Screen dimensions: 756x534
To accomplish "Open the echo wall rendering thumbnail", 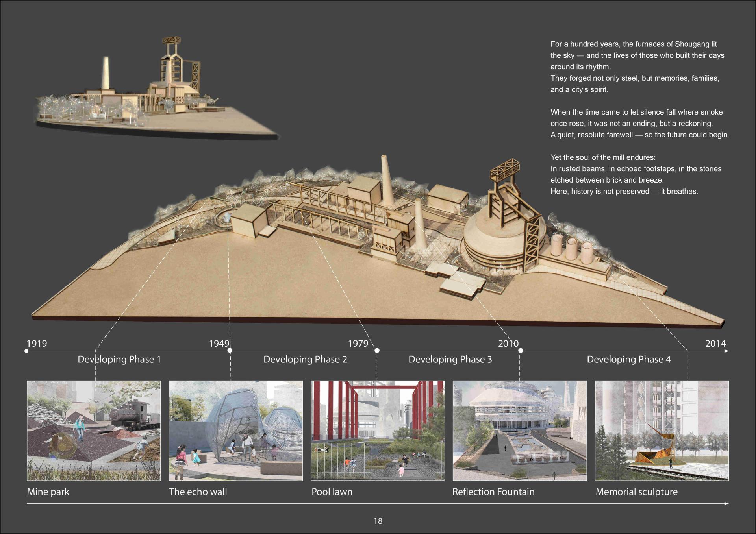I will 236,431.
